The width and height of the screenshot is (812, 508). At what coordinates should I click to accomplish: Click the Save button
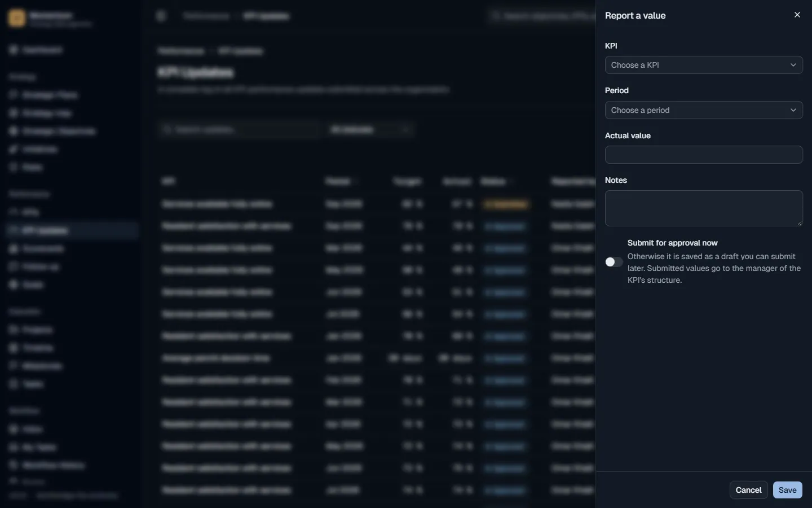click(x=788, y=490)
